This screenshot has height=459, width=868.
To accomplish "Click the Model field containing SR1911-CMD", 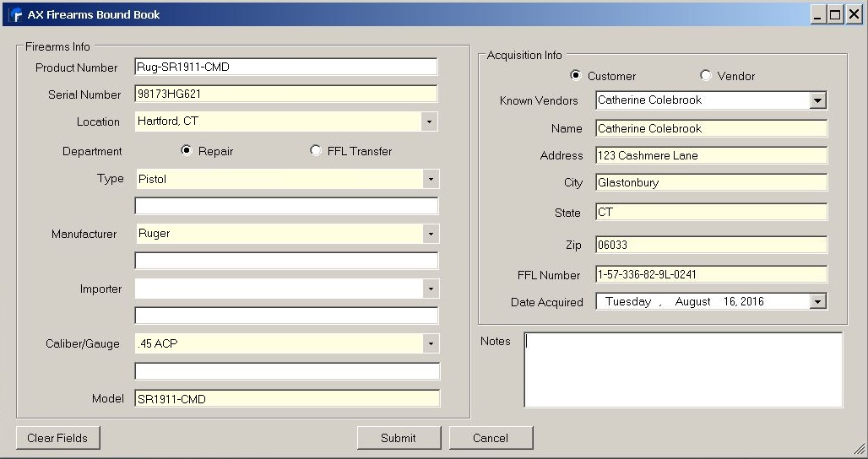I will [287, 399].
